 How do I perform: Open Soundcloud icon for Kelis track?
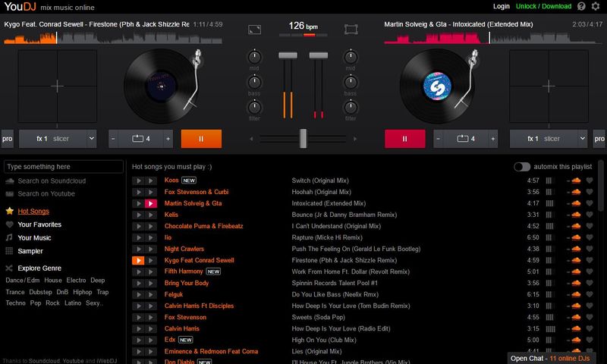point(576,215)
